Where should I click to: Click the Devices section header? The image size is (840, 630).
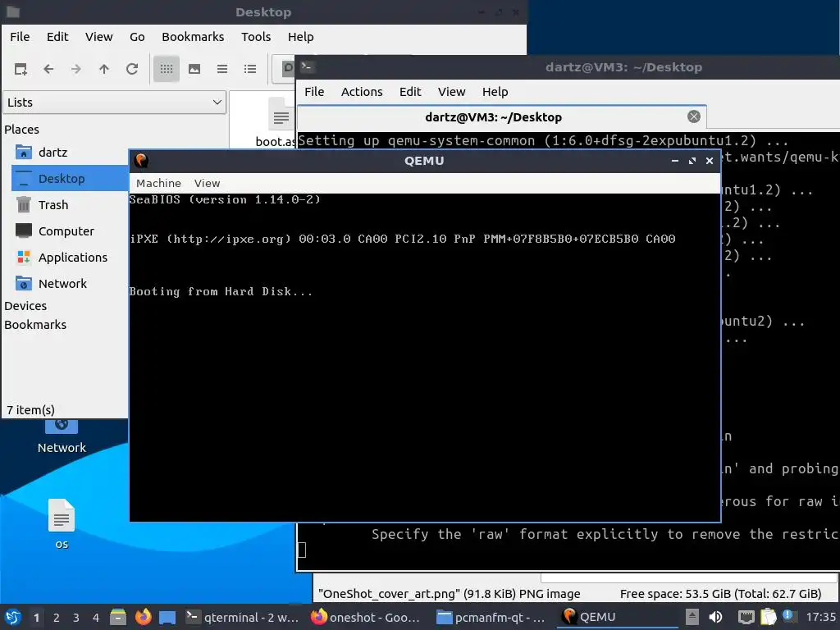25,306
